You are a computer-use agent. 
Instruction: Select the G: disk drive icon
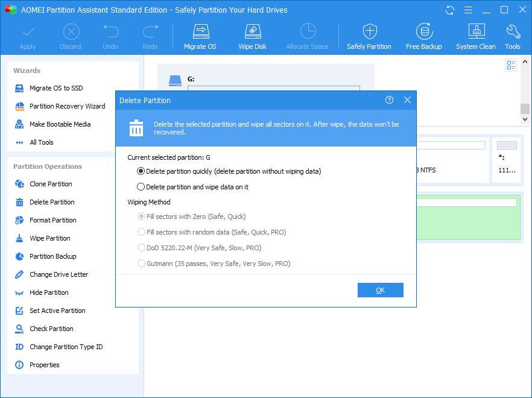[175, 80]
